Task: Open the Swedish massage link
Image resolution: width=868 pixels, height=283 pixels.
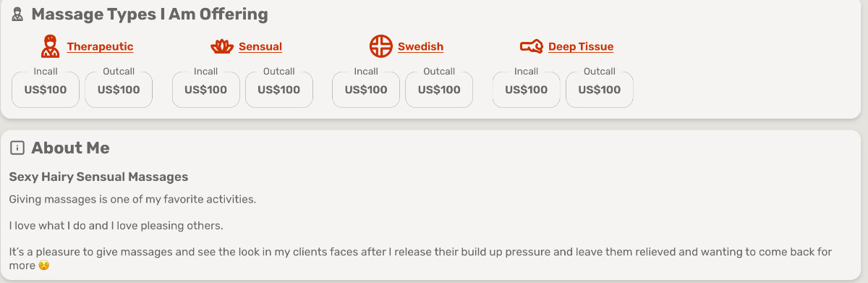Action: point(420,46)
